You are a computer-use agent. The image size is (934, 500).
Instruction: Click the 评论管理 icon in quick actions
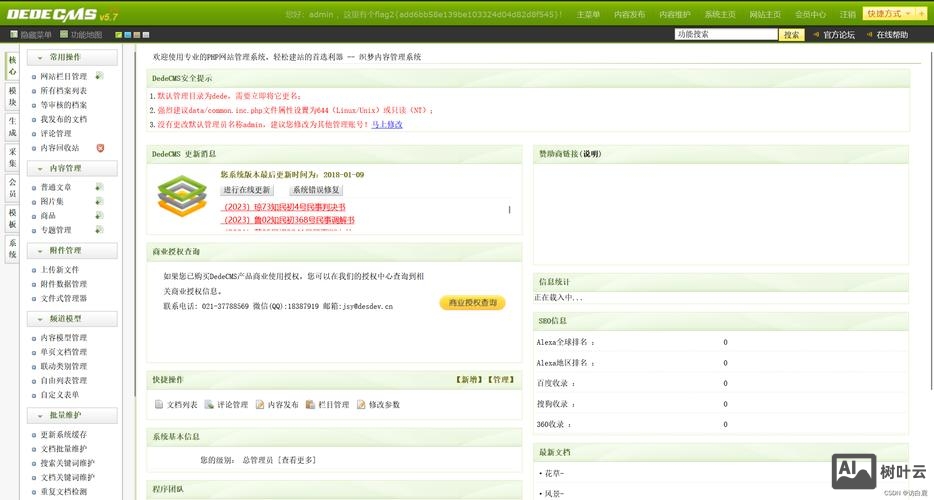(209, 404)
